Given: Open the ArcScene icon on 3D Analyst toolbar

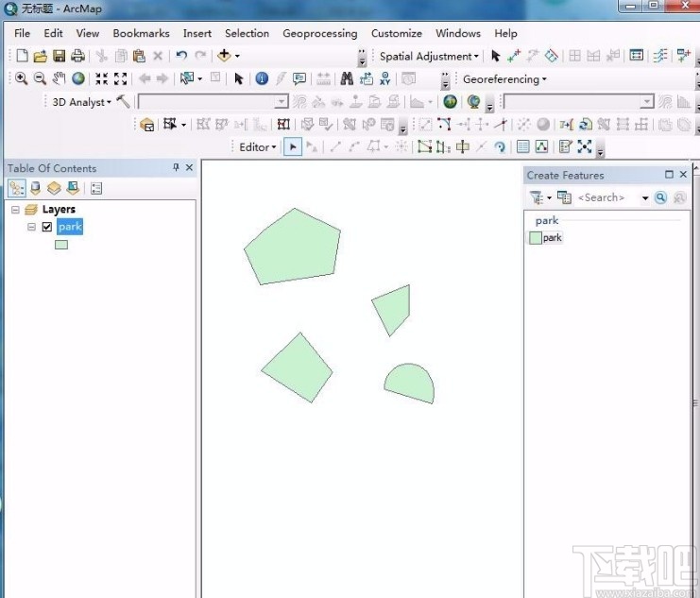Looking at the screenshot, I should 450,102.
